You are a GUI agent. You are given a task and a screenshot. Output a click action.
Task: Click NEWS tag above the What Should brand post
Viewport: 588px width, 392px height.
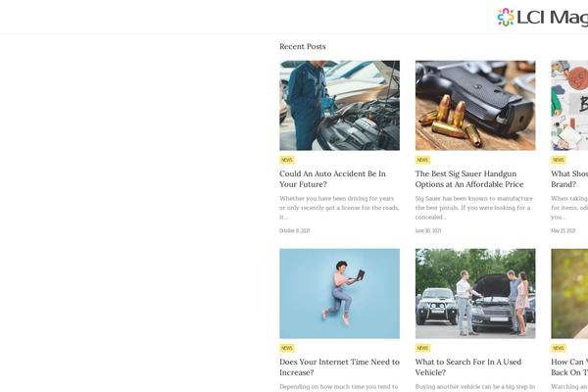559,160
